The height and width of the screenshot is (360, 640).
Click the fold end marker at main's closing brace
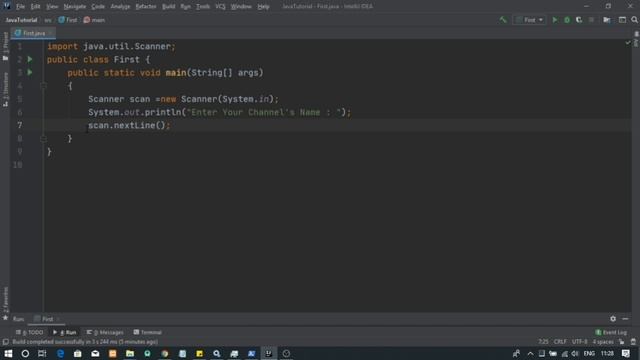pos(43,139)
